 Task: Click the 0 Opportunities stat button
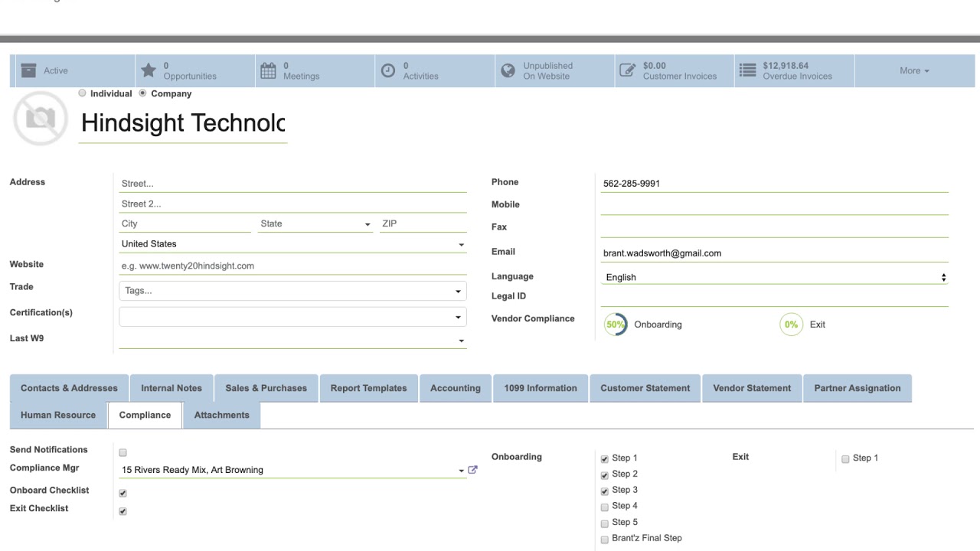click(195, 70)
